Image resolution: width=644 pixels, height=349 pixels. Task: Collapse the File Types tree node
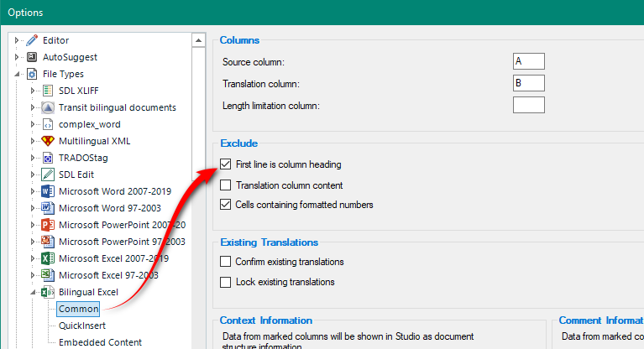click(x=17, y=75)
